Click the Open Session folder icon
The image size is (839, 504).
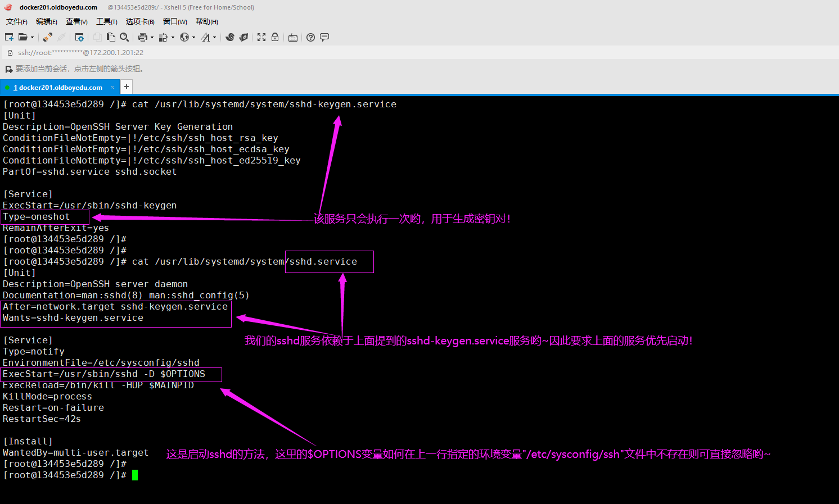tap(22, 37)
